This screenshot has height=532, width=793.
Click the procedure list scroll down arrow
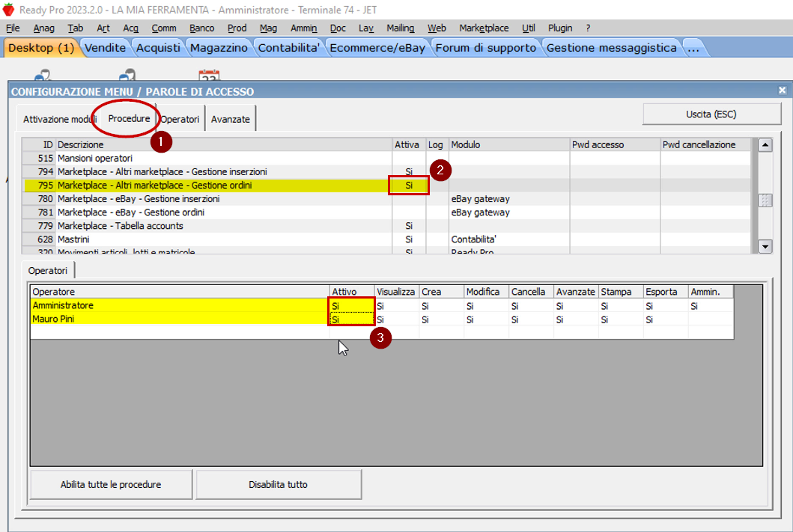[x=765, y=247]
